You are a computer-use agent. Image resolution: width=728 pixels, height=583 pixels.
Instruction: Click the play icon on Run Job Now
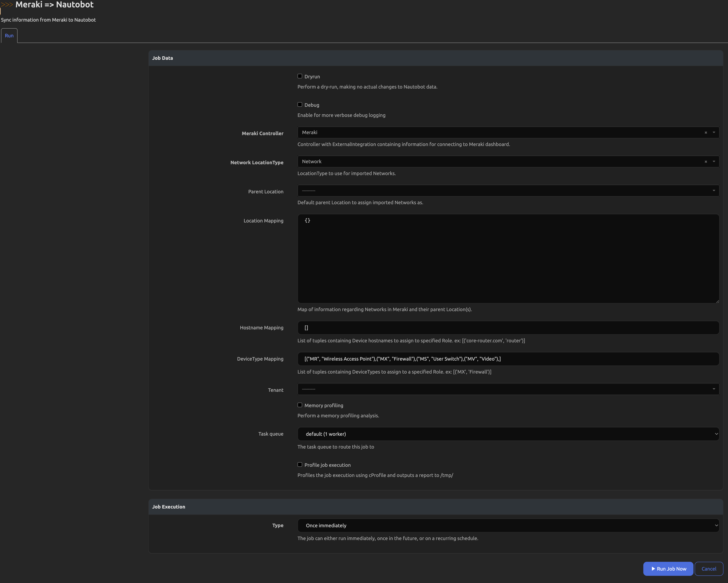click(653, 569)
